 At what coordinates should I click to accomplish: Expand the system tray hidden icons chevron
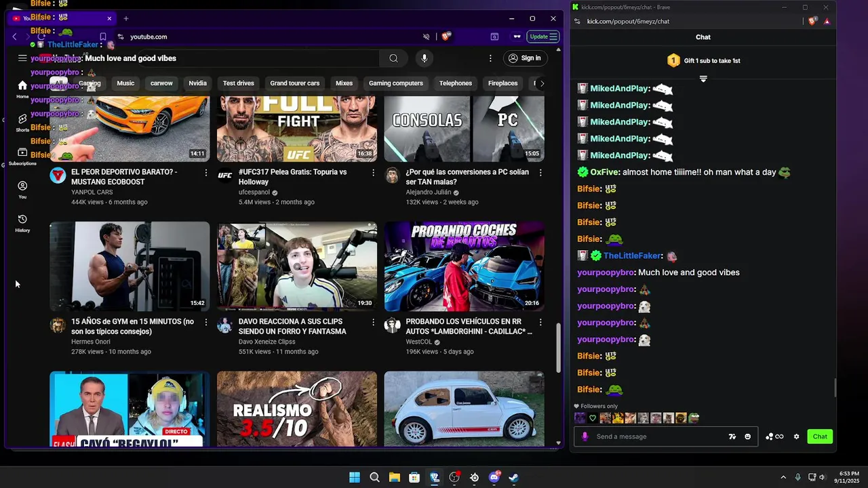783,477
